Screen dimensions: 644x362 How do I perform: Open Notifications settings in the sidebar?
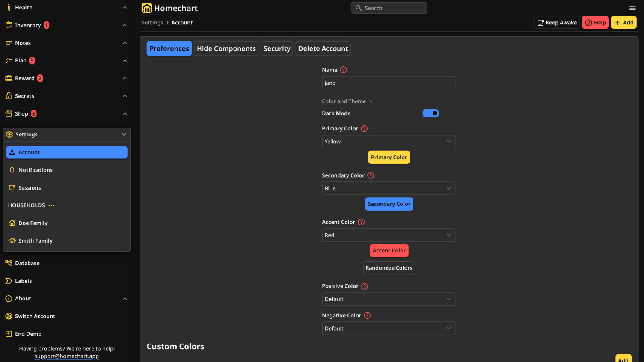pos(67,170)
